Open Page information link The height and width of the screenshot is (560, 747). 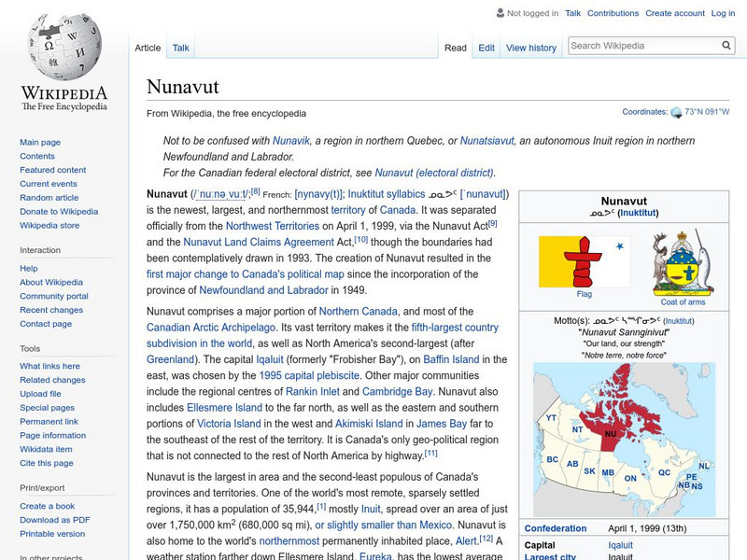53,435
